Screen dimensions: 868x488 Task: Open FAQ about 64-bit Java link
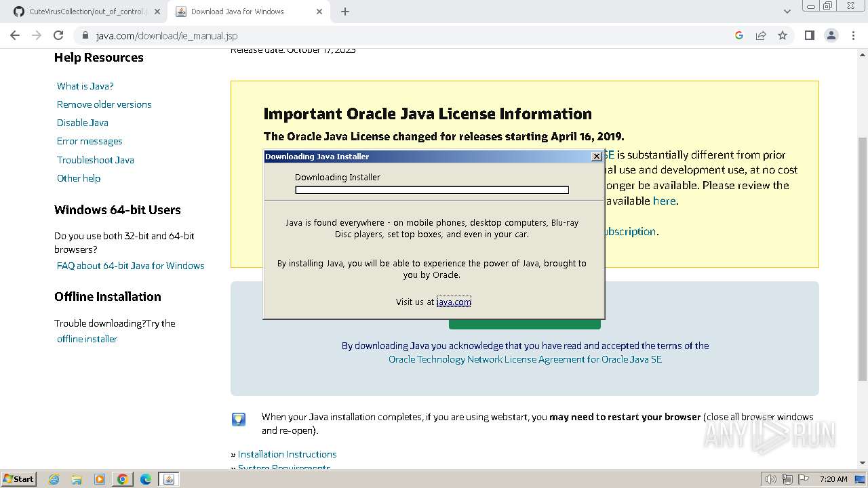(130, 266)
